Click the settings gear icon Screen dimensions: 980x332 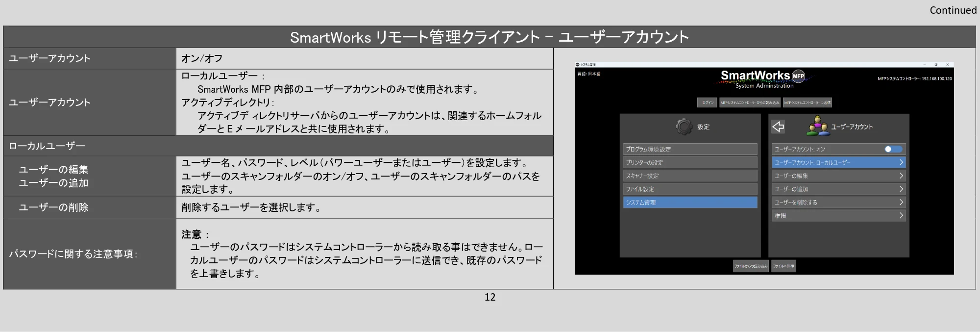coord(684,127)
